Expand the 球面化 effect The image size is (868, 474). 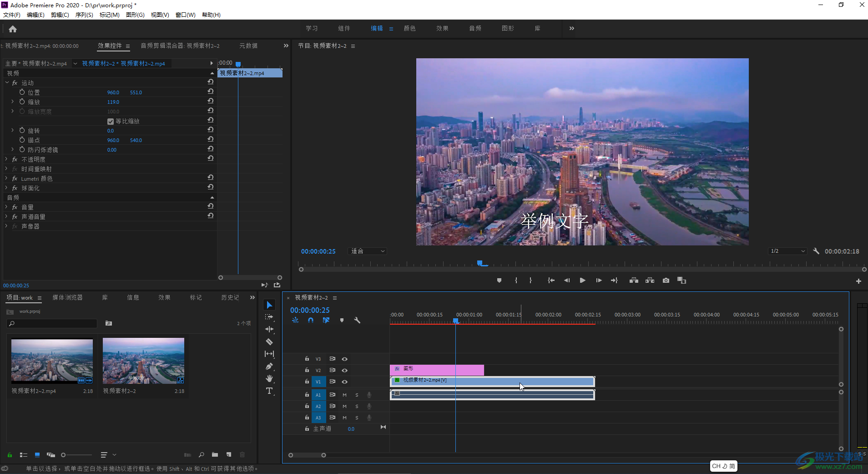pyautogui.click(x=6, y=188)
